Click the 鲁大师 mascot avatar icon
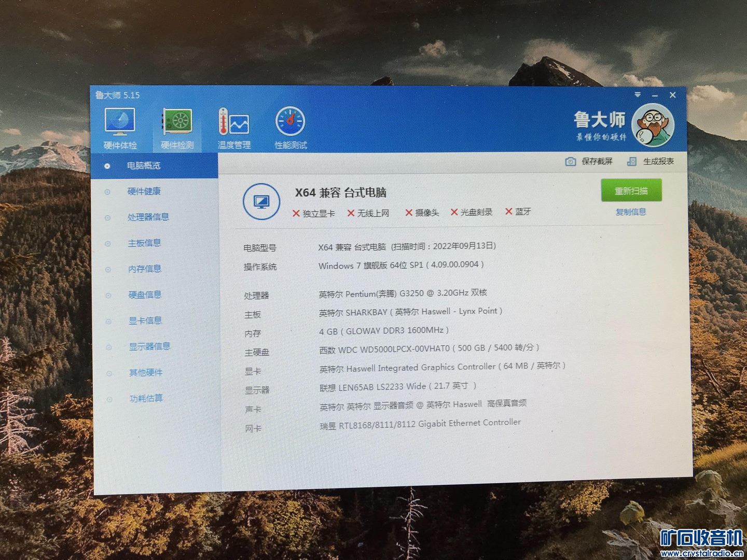The width and height of the screenshot is (747, 560). click(x=653, y=124)
